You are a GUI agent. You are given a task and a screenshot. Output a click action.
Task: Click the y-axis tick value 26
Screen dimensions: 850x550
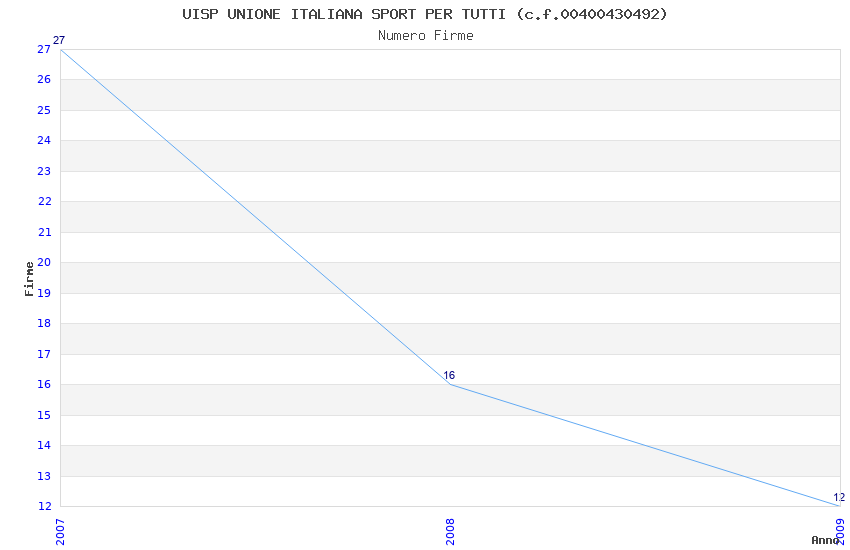44,80
